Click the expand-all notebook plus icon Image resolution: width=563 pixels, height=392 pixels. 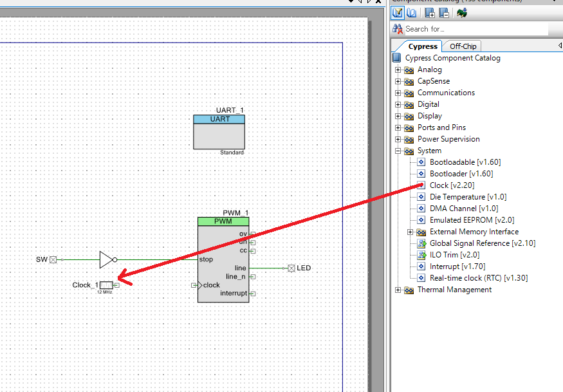[429, 13]
